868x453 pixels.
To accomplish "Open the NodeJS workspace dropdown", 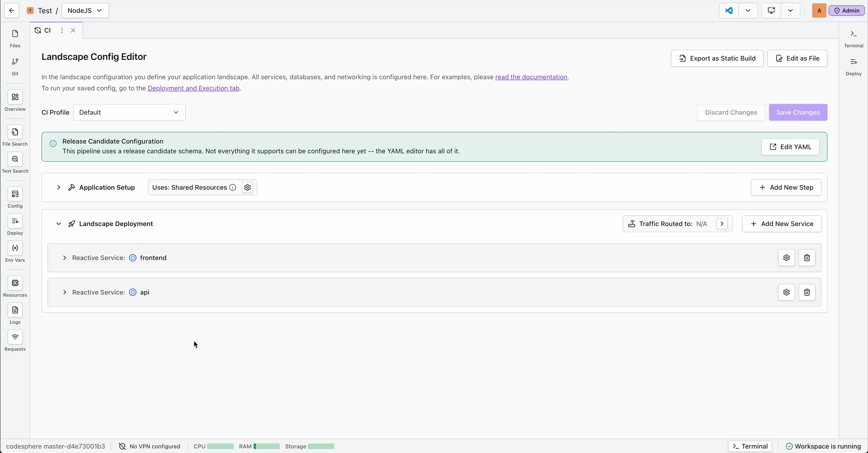I will pyautogui.click(x=85, y=10).
